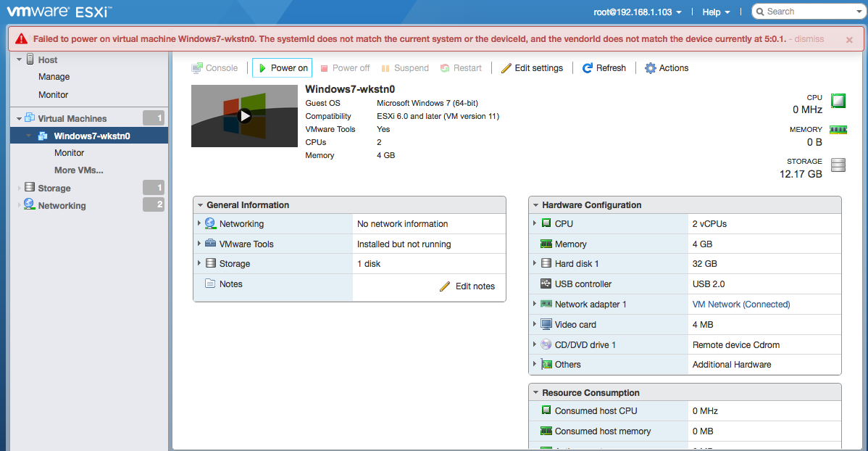
Task: Expand the Networking row in General Information
Action: click(201, 223)
